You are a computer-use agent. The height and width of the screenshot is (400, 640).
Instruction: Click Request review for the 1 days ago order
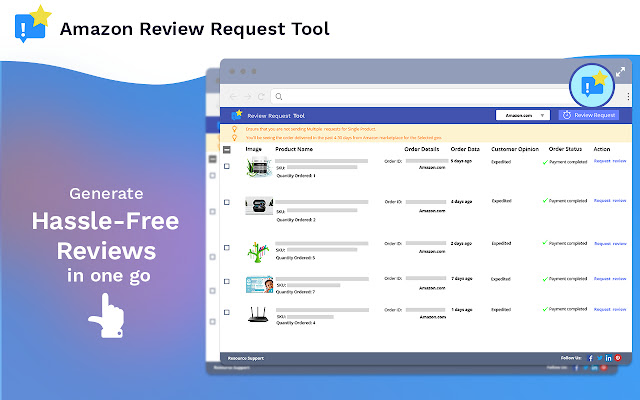610,309
